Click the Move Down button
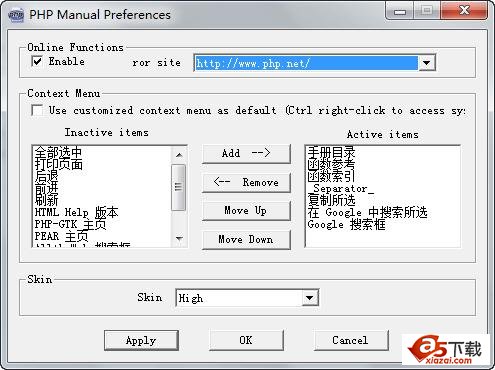 click(246, 239)
